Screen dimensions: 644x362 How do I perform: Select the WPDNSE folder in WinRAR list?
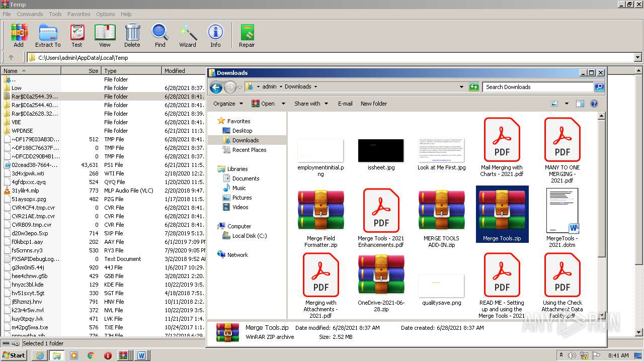coord(22,131)
